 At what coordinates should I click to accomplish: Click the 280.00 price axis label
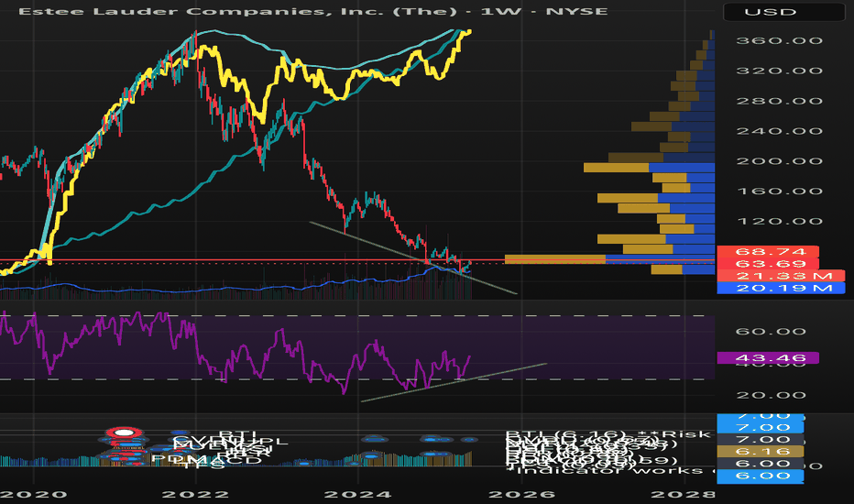coord(779,101)
